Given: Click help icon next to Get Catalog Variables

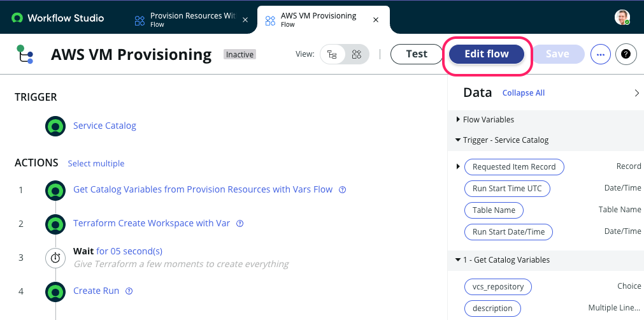Looking at the screenshot, I should 343,190.
